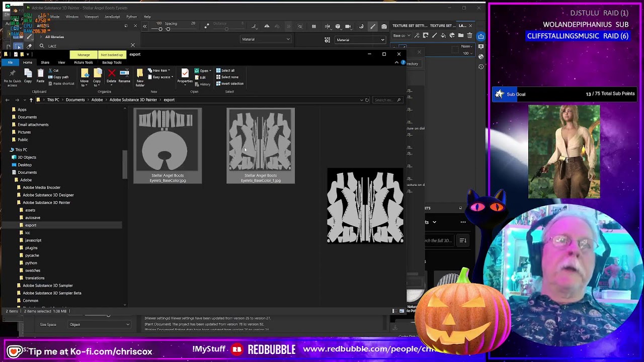This screenshot has height=362, width=644.
Task: Go up one folder level arrow
Action: [31, 100]
